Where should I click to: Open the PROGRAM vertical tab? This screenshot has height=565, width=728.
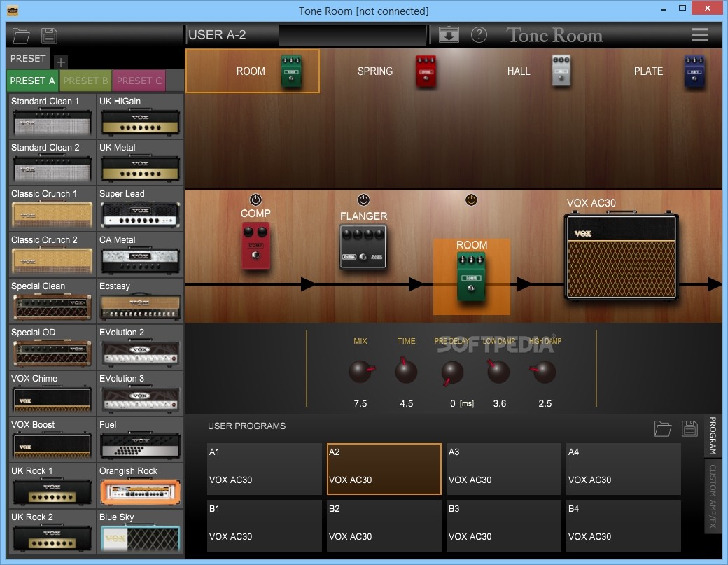point(713,435)
